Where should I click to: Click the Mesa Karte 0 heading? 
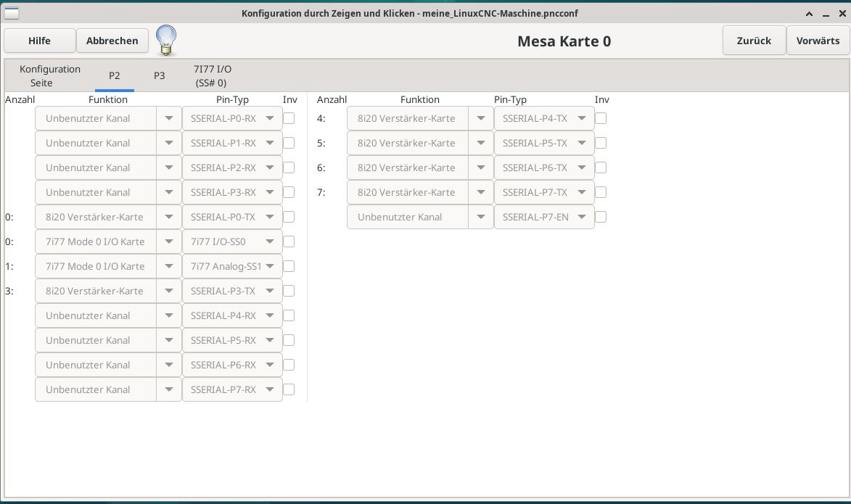point(564,41)
